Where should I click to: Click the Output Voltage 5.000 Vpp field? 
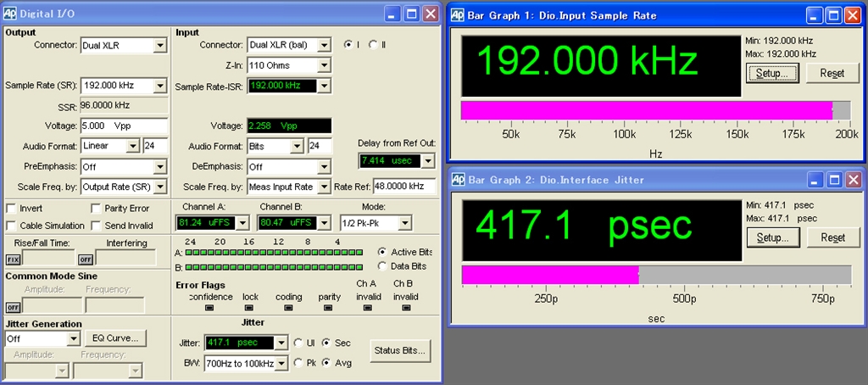122,126
